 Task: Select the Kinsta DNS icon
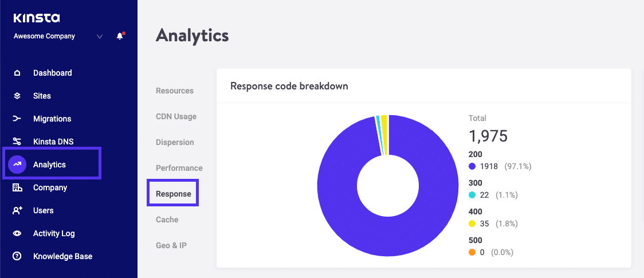(x=17, y=142)
